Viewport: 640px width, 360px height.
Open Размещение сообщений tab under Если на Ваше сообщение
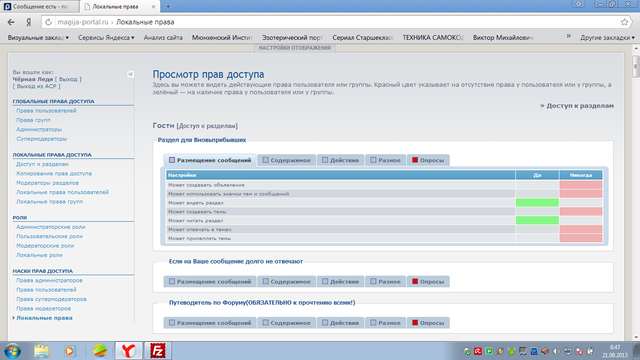click(210, 282)
